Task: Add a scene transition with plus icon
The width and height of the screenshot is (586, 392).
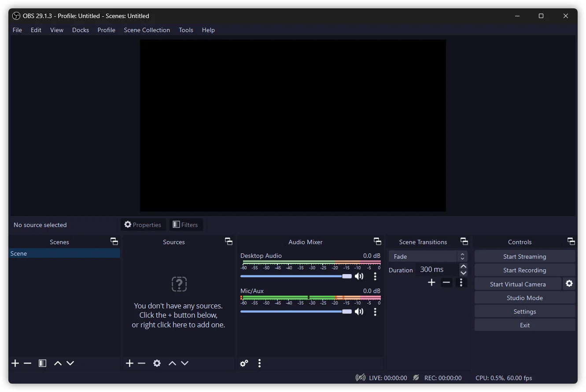Action: click(431, 282)
